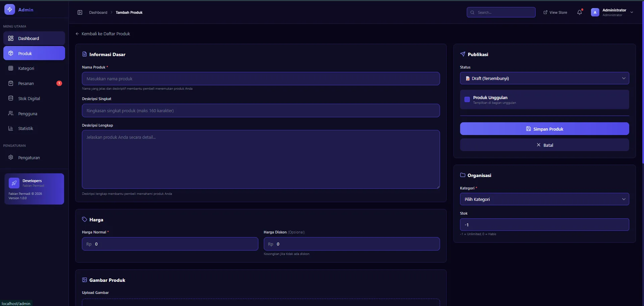
Task: Open the Status dropdown showing Draft
Action: [544, 78]
